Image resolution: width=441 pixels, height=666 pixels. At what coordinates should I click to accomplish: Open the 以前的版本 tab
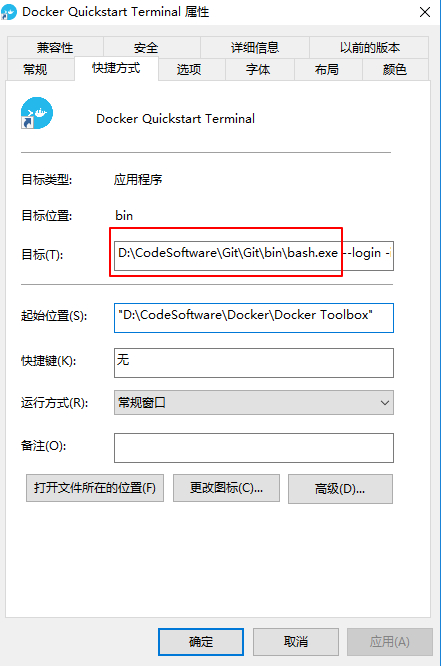369,48
